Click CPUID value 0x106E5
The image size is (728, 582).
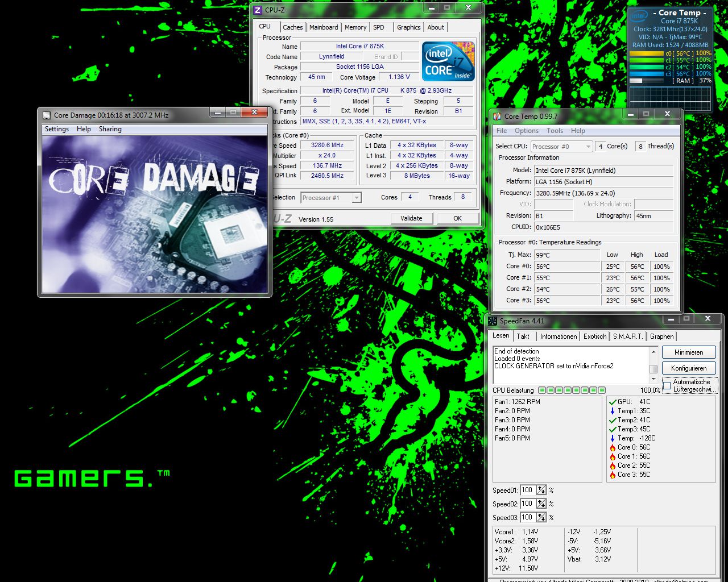pyautogui.click(x=604, y=227)
